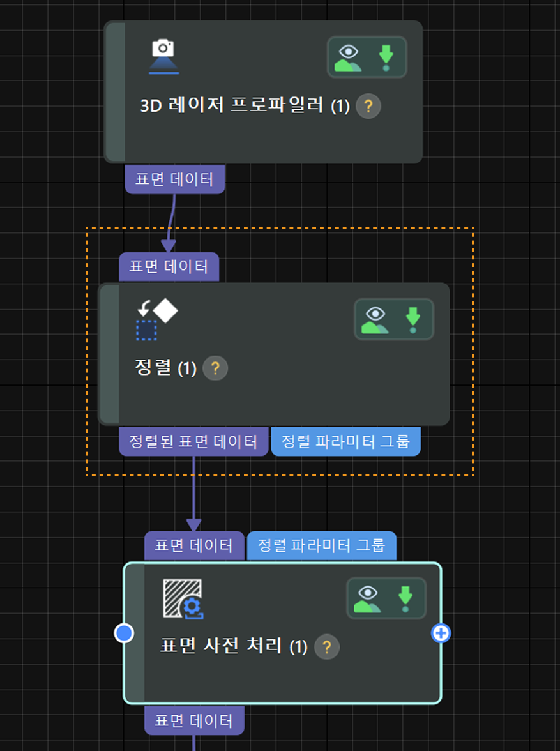This screenshot has height=751, width=560.
Task: Toggle visualization eye on 3D 레이저 프로파일러 node
Action: 348,57
